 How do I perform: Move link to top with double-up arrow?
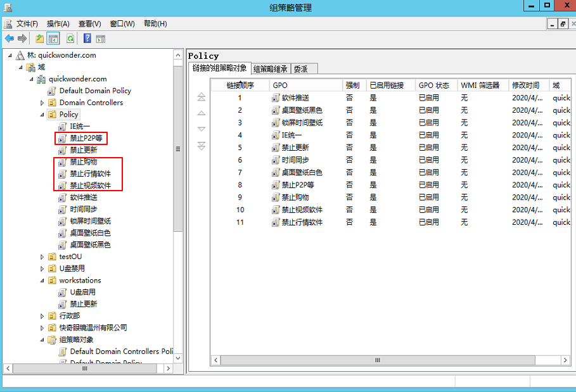202,98
